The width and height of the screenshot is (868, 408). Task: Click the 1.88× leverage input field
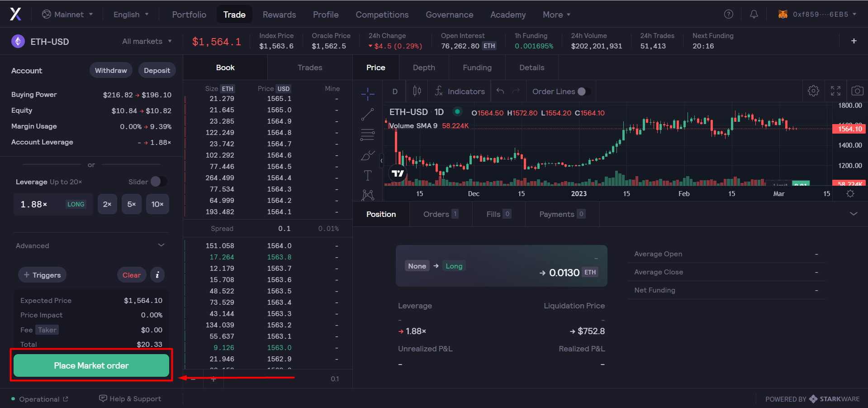pos(53,204)
